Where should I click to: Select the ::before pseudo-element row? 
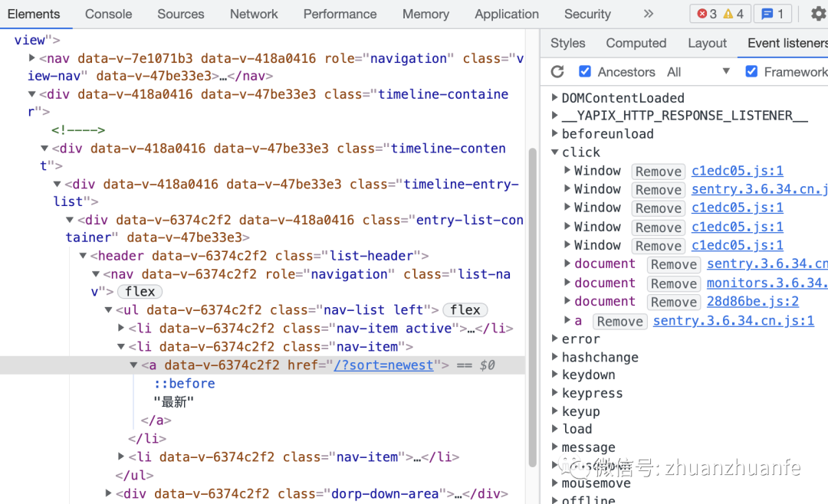pyautogui.click(x=184, y=383)
